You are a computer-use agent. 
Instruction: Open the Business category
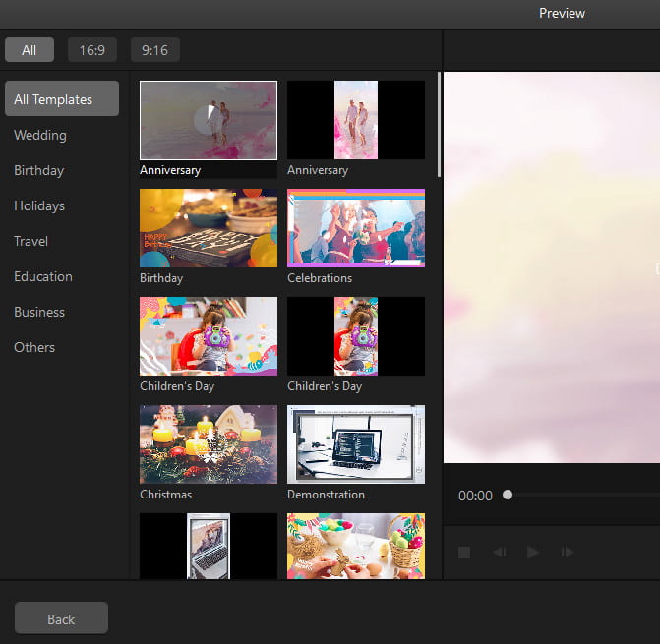click(39, 312)
